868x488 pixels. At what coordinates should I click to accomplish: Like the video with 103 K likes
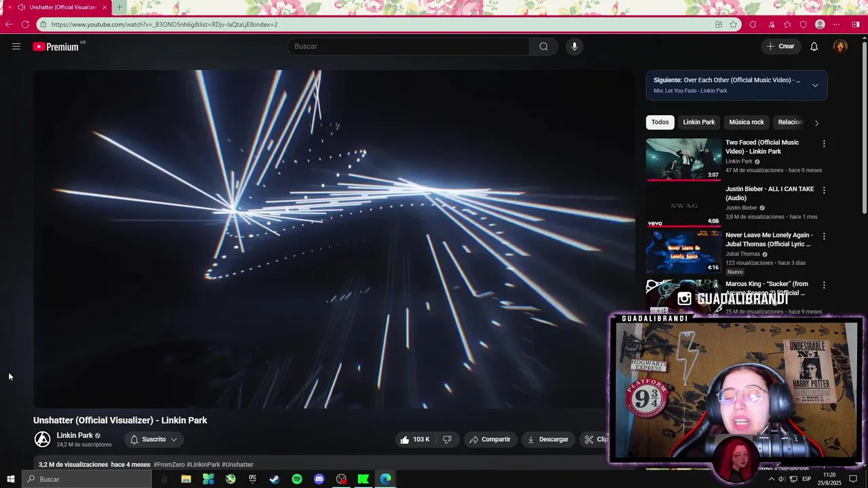coord(415,439)
